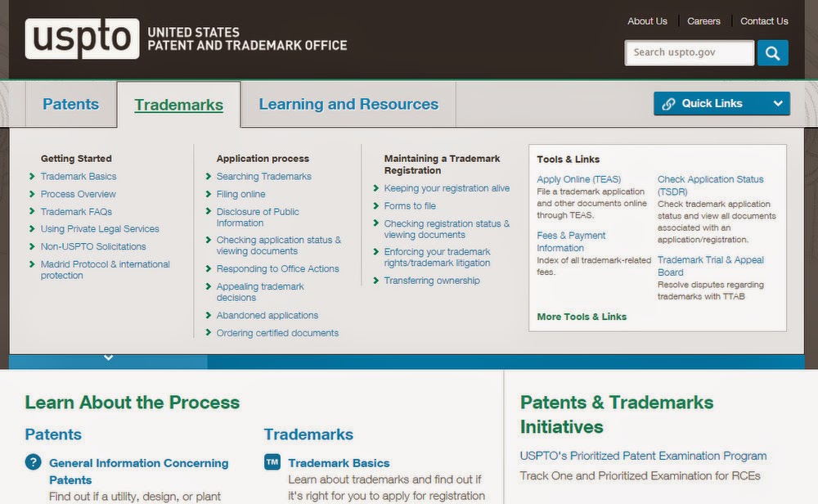Open Appealing trademark decisions
818x504 pixels.
260,291
